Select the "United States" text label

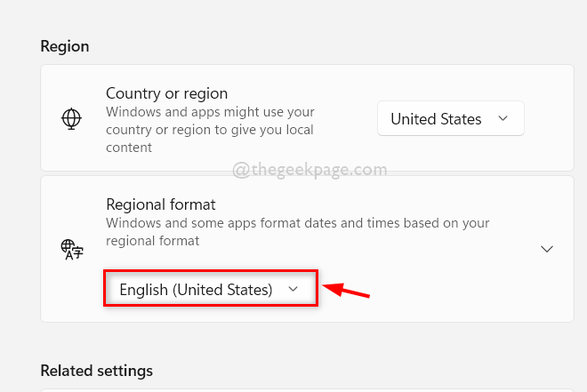coord(436,119)
